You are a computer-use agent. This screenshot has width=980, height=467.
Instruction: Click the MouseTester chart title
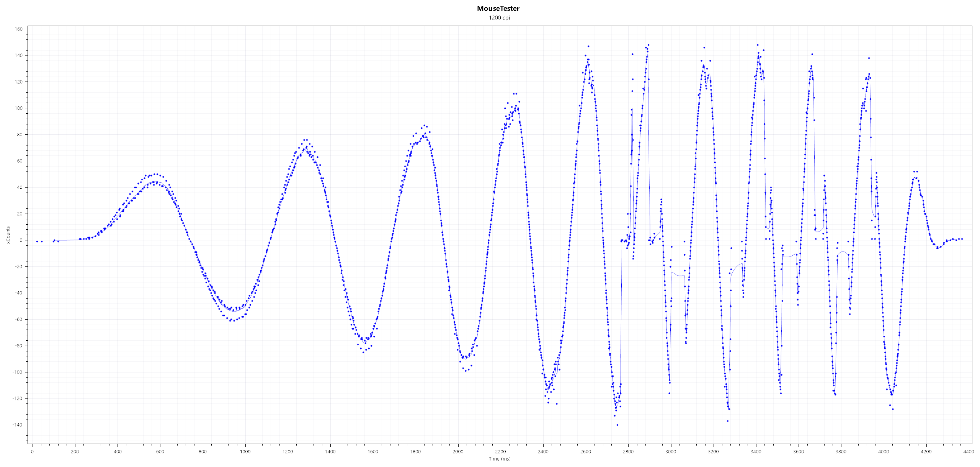498,8
